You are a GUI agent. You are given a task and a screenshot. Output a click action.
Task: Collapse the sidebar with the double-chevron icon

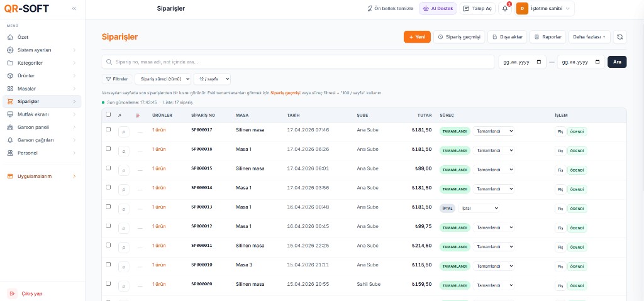[74, 8]
